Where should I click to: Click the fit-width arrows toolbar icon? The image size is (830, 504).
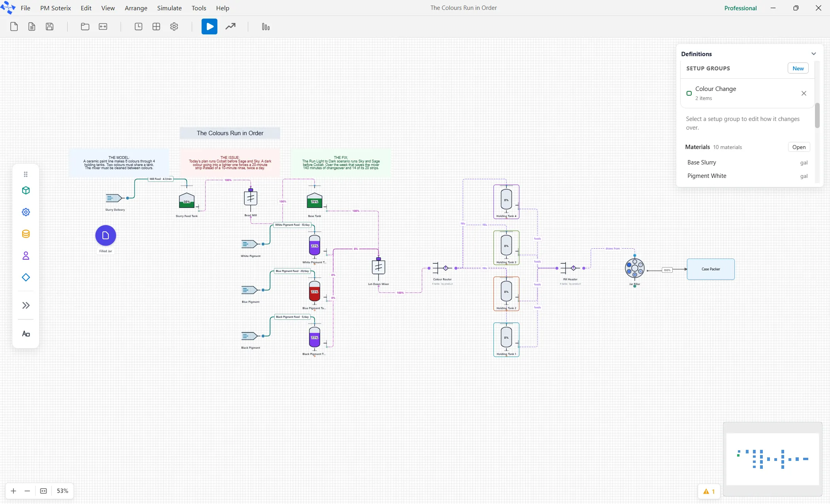103,26
